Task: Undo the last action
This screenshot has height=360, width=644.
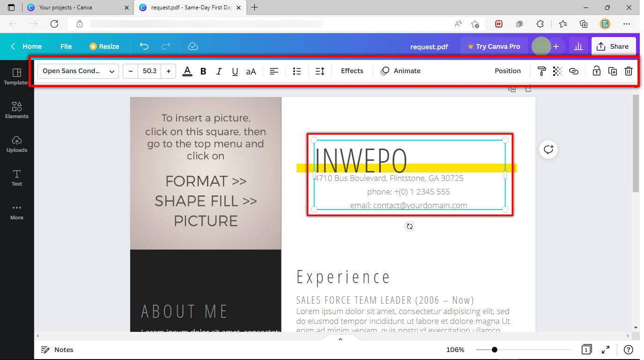Action: pyautogui.click(x=144, y=46)
